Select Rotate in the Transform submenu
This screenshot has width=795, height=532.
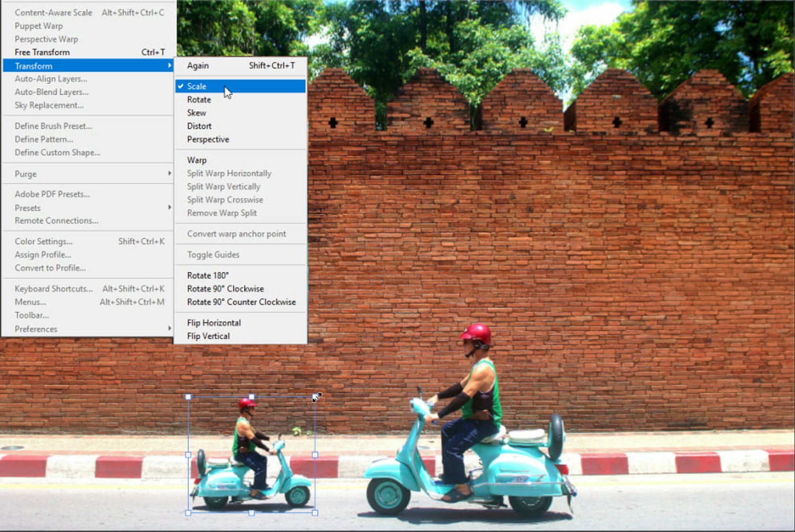click(x=199, y=99)
